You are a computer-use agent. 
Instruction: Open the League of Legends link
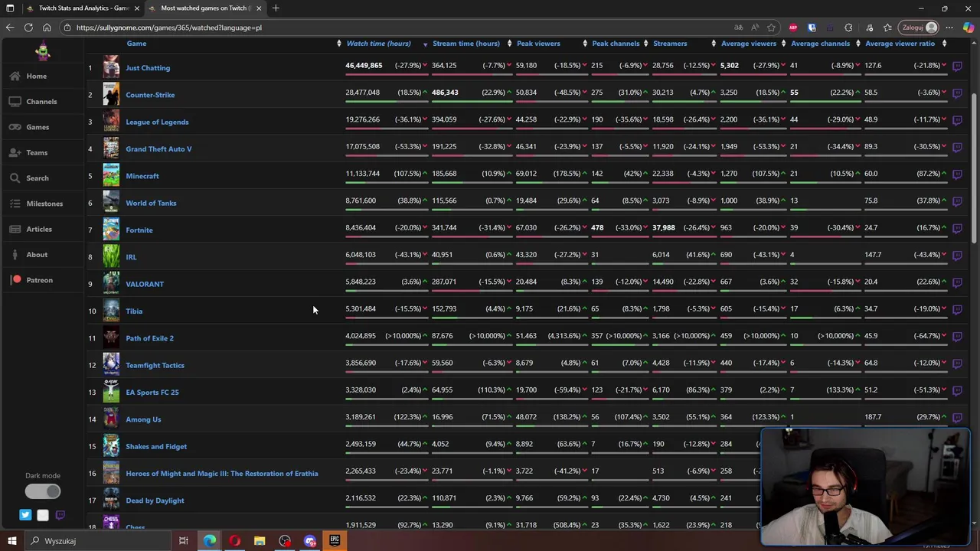157,122
